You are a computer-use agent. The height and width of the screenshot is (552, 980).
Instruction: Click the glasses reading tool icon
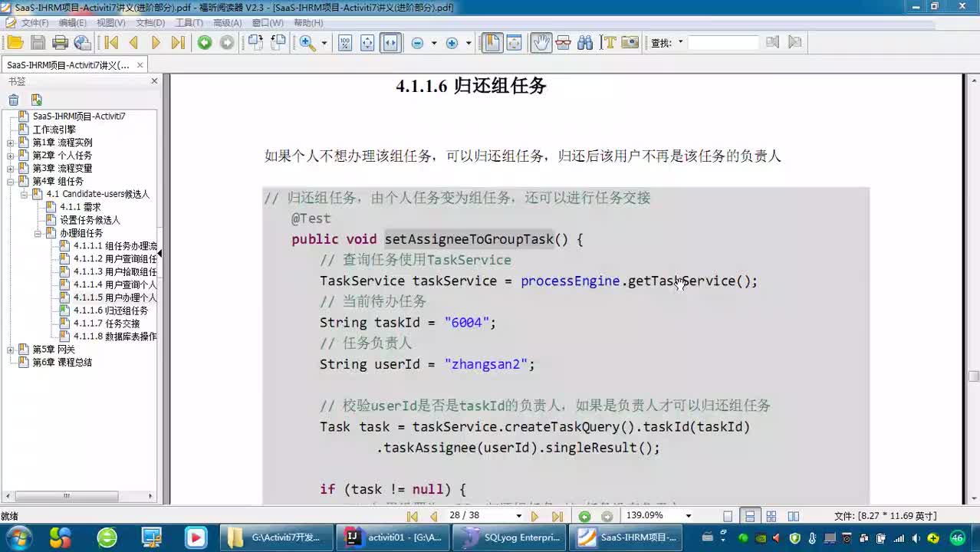pos(563,43)
